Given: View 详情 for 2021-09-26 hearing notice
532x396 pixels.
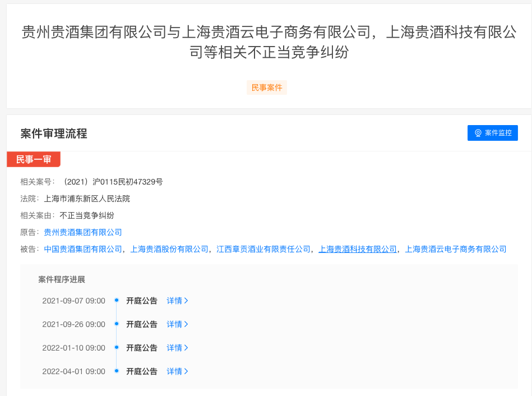Looking at the screenshot, I should tap(177, 324).
